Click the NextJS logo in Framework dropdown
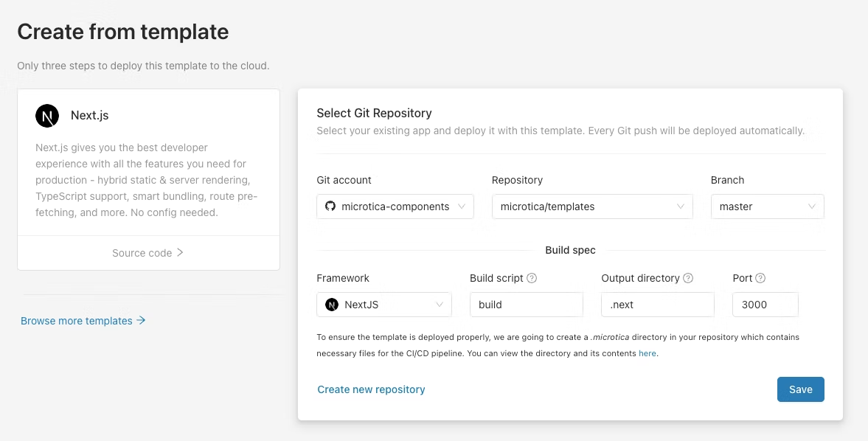868x441 pixels. (332, 305)
